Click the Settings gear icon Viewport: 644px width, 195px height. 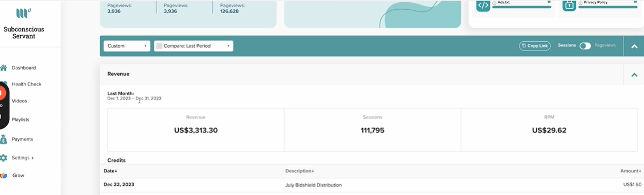3,158
